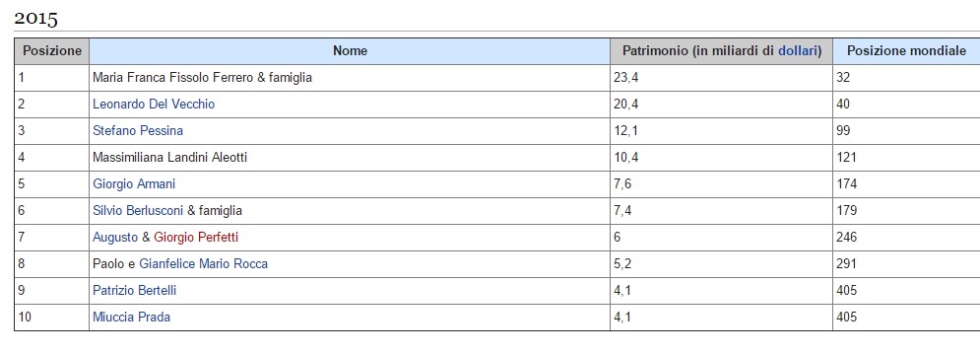Select the Posizione column header
The image size is (980, 355).
[52, 51]
